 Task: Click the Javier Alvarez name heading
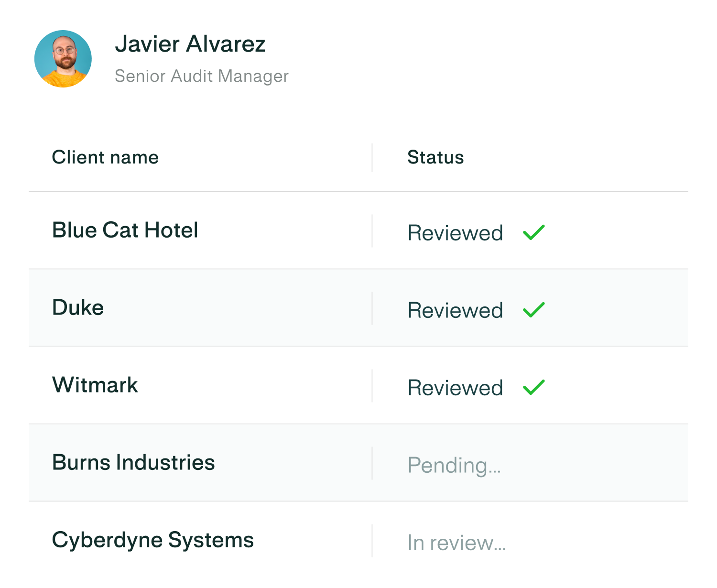coord(190,44)
